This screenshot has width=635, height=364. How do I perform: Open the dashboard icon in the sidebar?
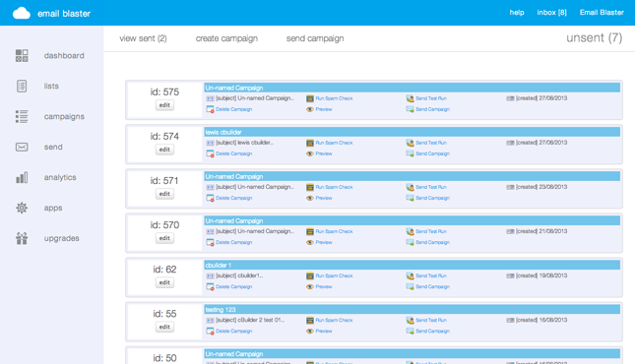coord(22,55)
